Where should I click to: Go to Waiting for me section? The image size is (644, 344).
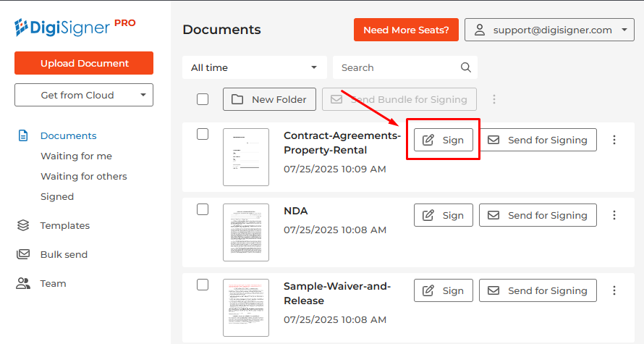(x=76, y=156)
